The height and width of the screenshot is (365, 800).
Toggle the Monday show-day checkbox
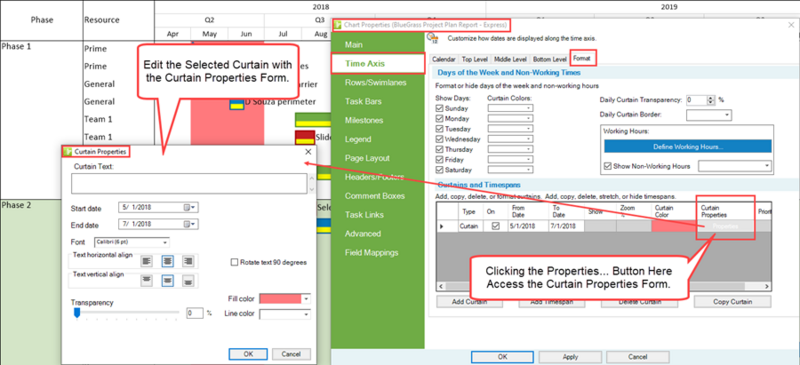[x=440, y=118]
